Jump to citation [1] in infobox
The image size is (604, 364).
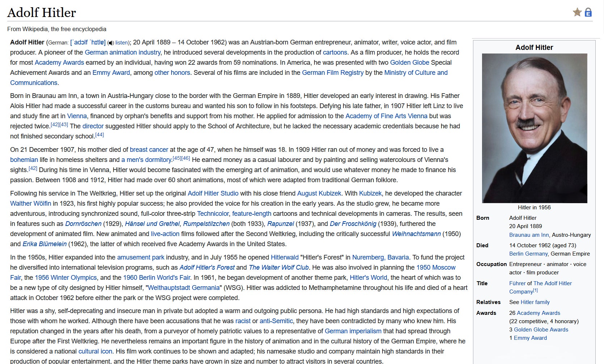pyautogui.click(x=536, y=290)
